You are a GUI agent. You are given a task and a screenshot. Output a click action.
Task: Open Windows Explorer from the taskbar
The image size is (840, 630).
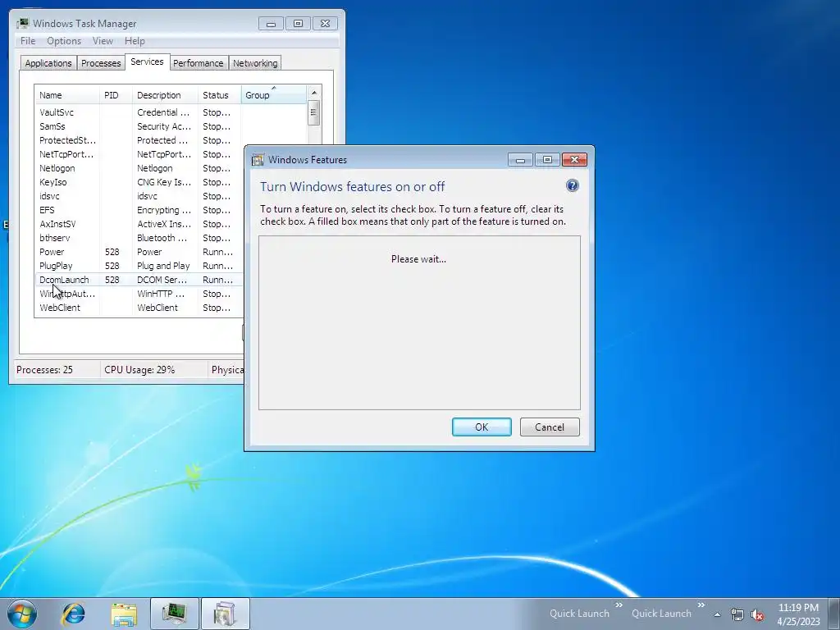[x=124, y=614]
